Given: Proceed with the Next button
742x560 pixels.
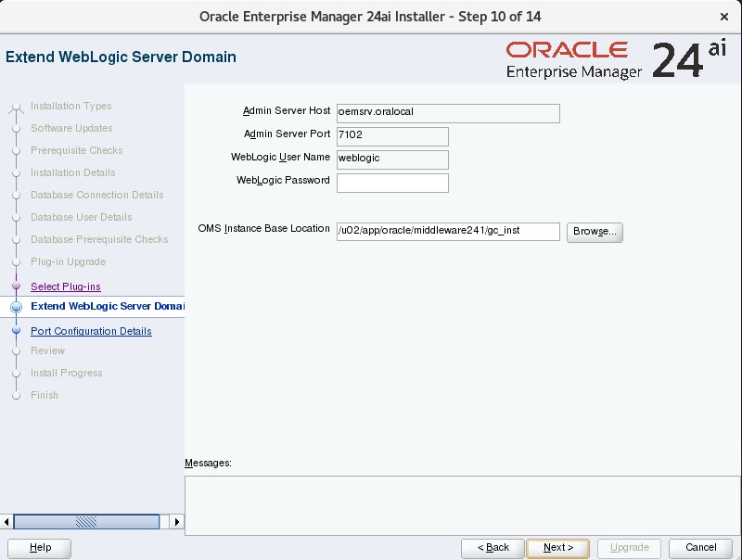Looking at the screenshot, I should 558,548.
